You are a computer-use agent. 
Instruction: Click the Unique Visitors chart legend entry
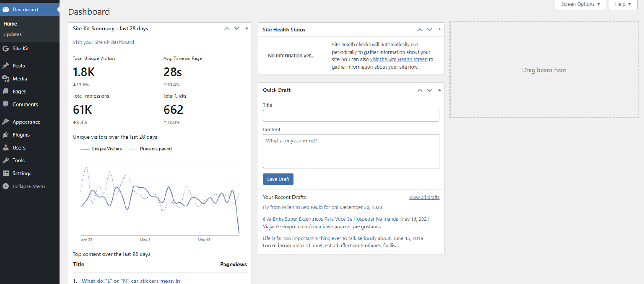click(x=101, y=149)
